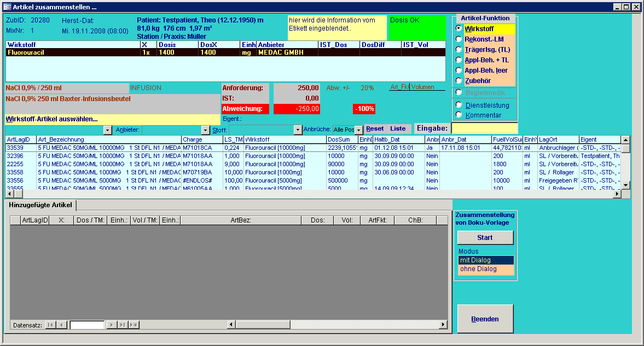Viewport: 644px width, 346px height.
Task: Go to last record in Datensatz navigator
Action: coord(123,325)
